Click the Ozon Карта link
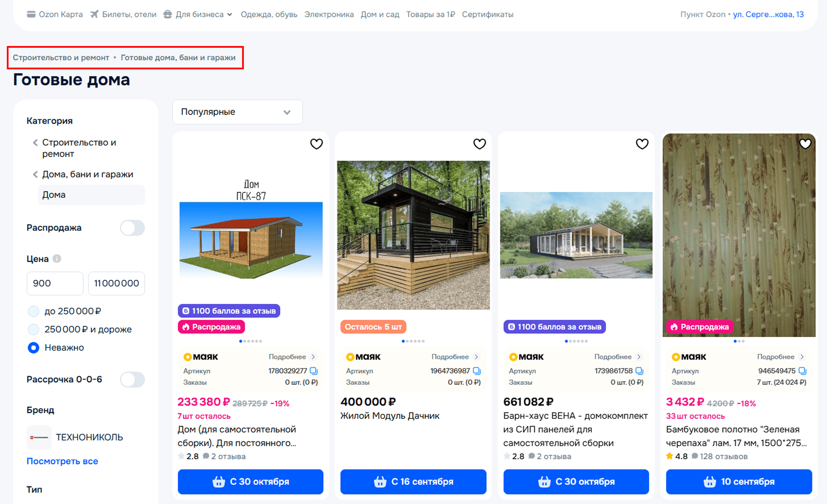The width and height of the screenshot is (827, 504). coord(61,14)
